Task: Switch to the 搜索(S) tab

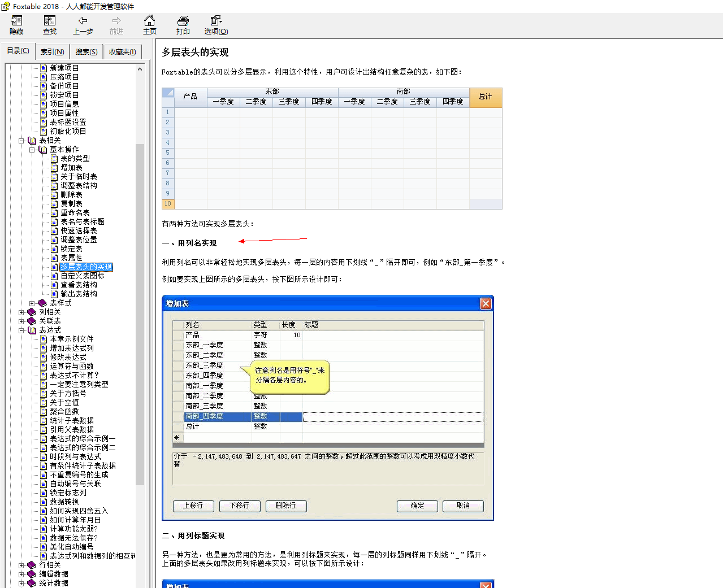Action: [86, 51]
